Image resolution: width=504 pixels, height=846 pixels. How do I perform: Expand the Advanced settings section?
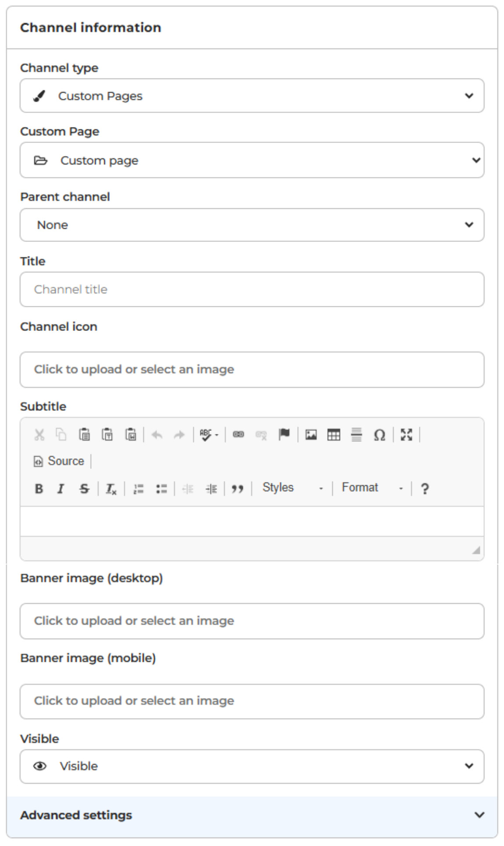tap(252, 815)
